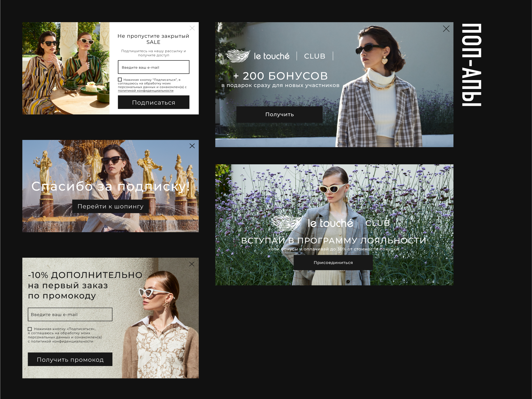Close the closed SALE subscription popup
The height and width of the screenshot is (399, 532).
(x=192, y=28)
